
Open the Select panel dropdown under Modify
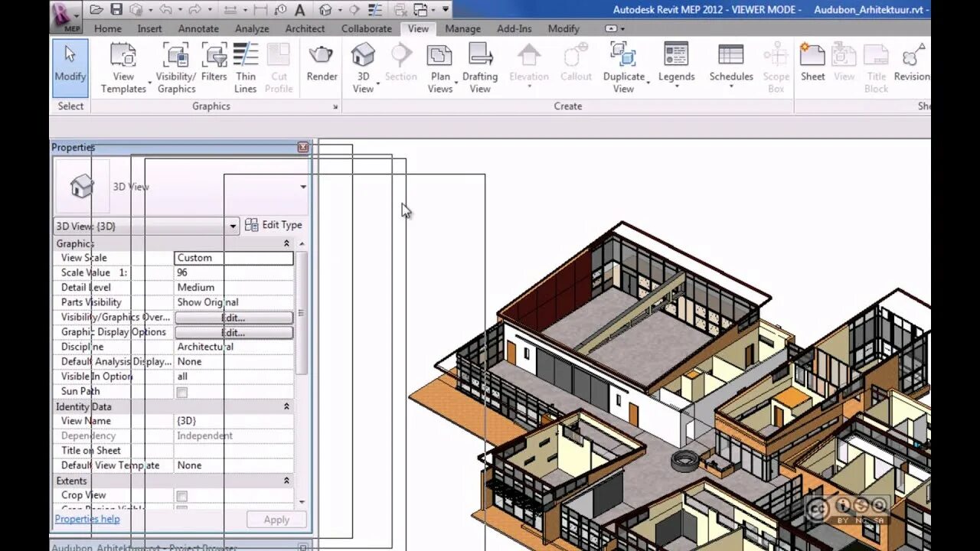(70, 106)
